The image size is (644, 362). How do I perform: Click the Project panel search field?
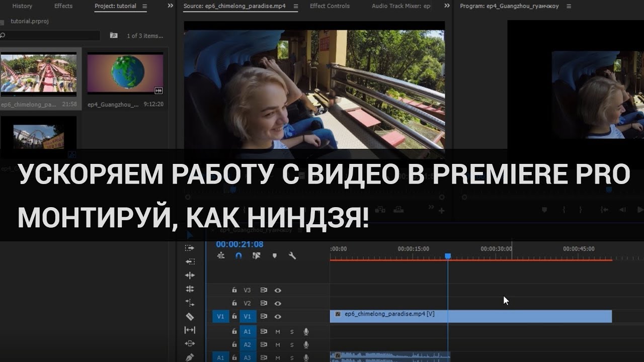point(50,36)
